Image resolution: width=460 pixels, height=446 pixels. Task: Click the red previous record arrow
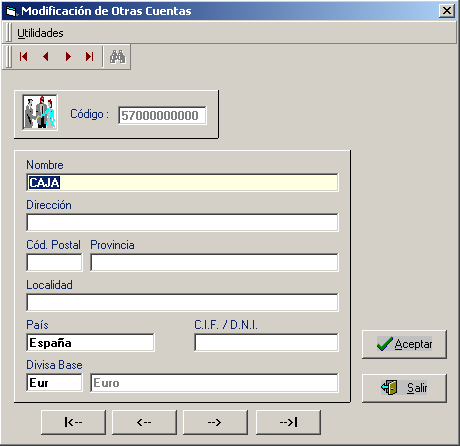46,57
